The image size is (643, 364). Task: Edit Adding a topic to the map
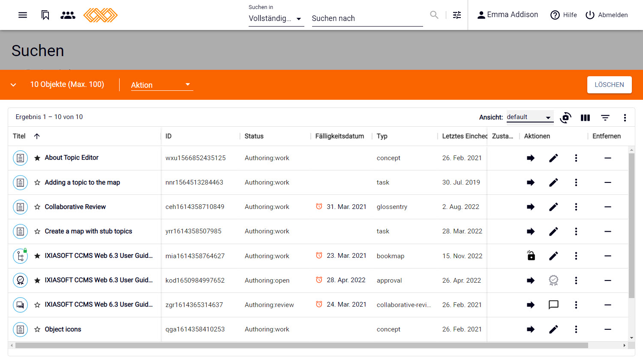click(553, 182)
